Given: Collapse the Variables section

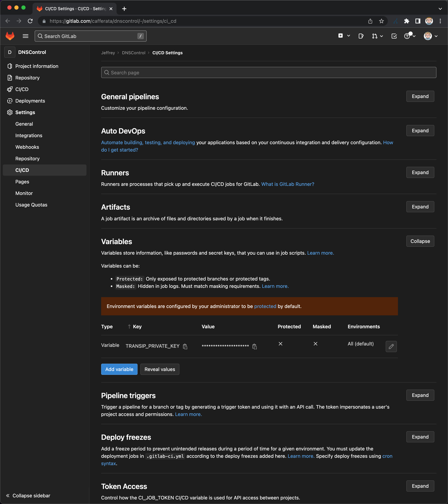Looking at the screenshot, I should 420,241.
